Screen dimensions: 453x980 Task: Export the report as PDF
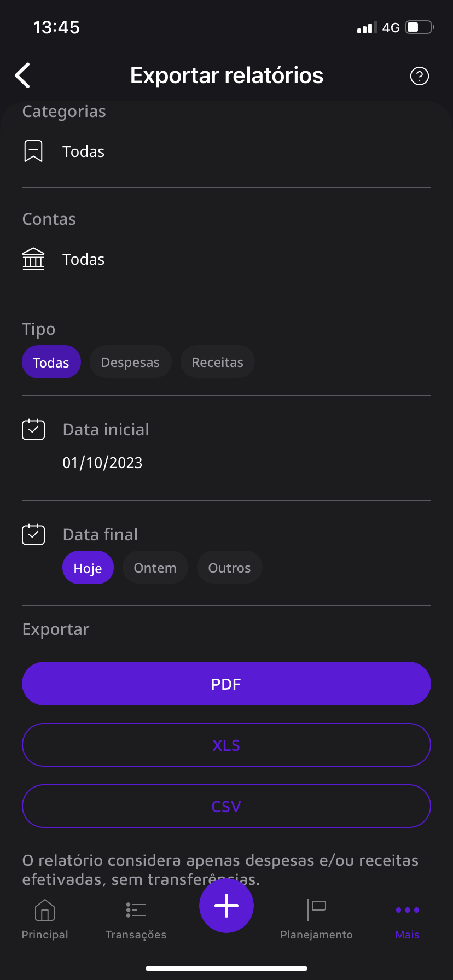[226, 684]
